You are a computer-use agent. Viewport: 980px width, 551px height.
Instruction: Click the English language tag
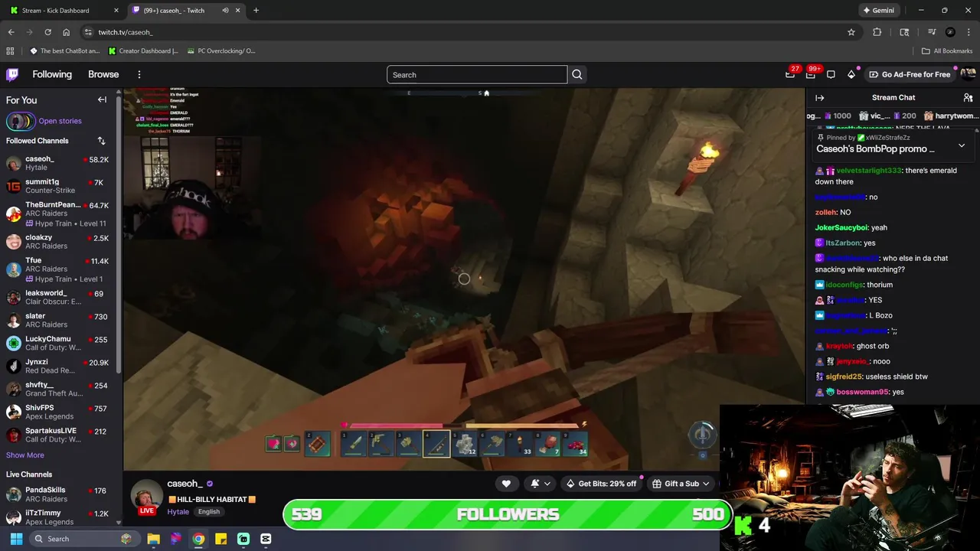click(x=208, y=511)
